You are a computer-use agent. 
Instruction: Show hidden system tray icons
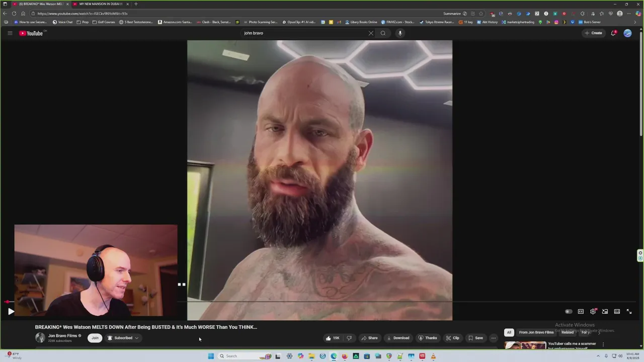[x=598, y=356]
